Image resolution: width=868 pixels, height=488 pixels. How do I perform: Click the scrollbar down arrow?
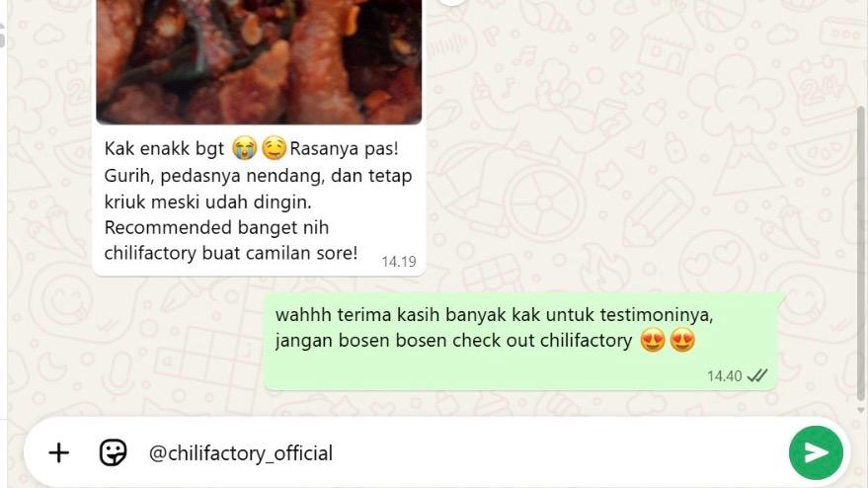860,410
